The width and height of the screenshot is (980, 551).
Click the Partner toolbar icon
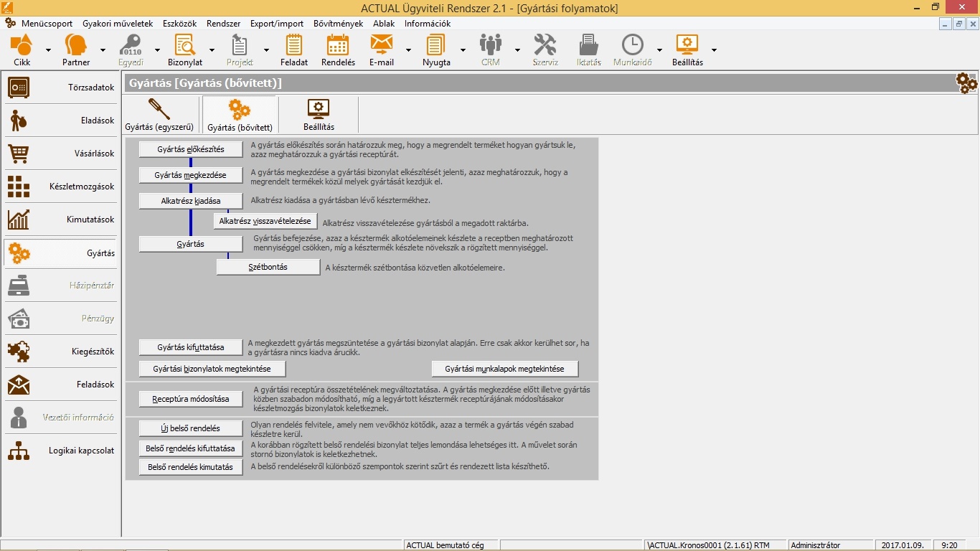[76, 50]
